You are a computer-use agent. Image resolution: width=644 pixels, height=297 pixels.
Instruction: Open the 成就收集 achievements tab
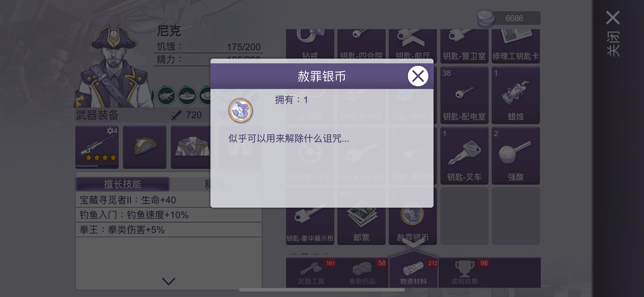(464, 273)
